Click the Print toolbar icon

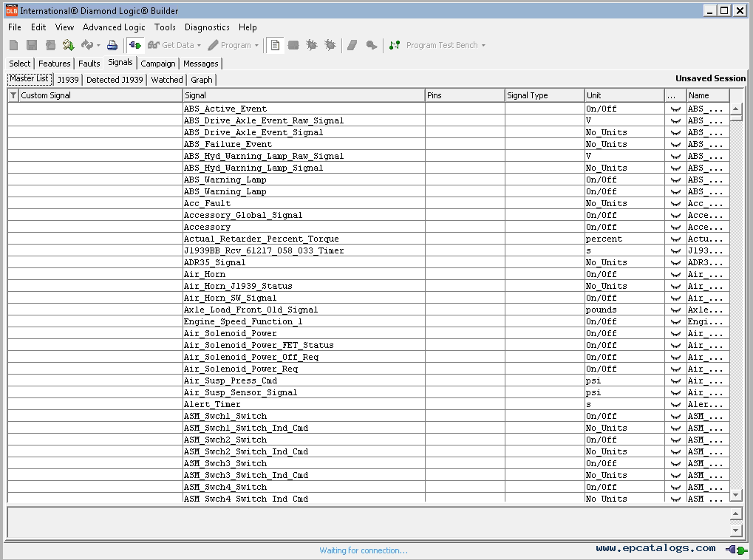112,45
